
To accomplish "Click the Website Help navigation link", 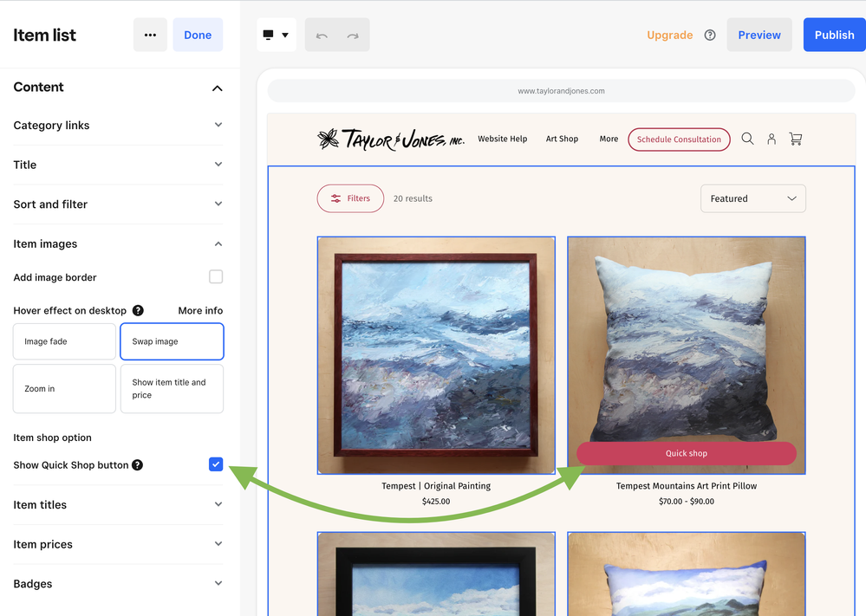I will coord(502,139).
